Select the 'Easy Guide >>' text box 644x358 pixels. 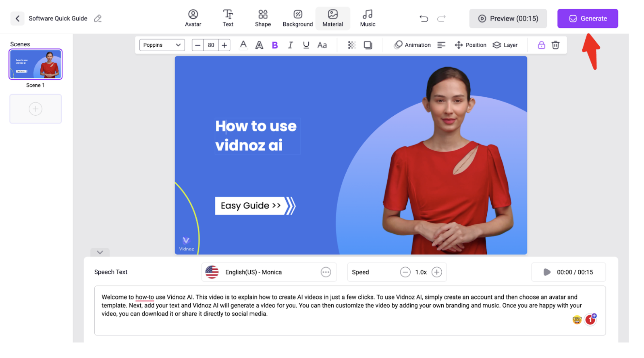point(251,206)
